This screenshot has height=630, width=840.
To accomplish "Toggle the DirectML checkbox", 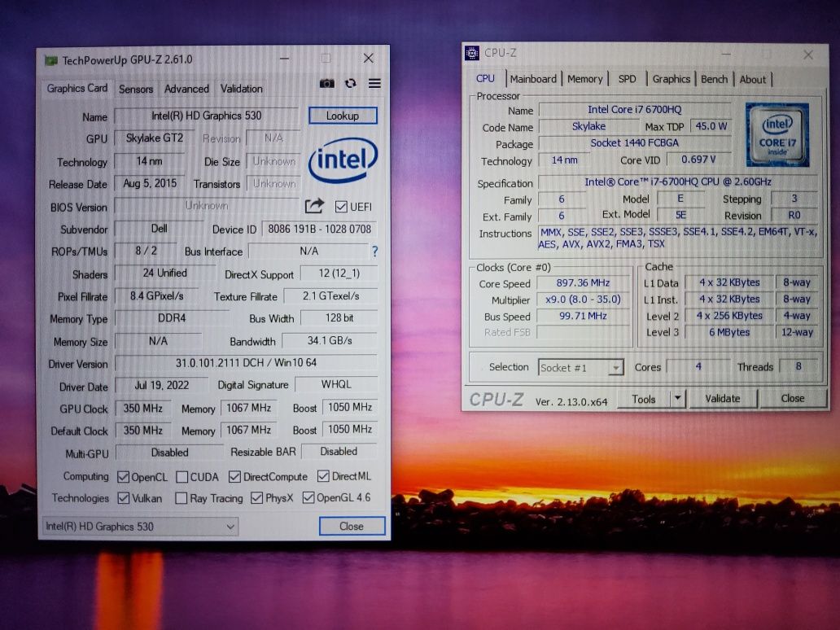I will click(x=323, y=475).
